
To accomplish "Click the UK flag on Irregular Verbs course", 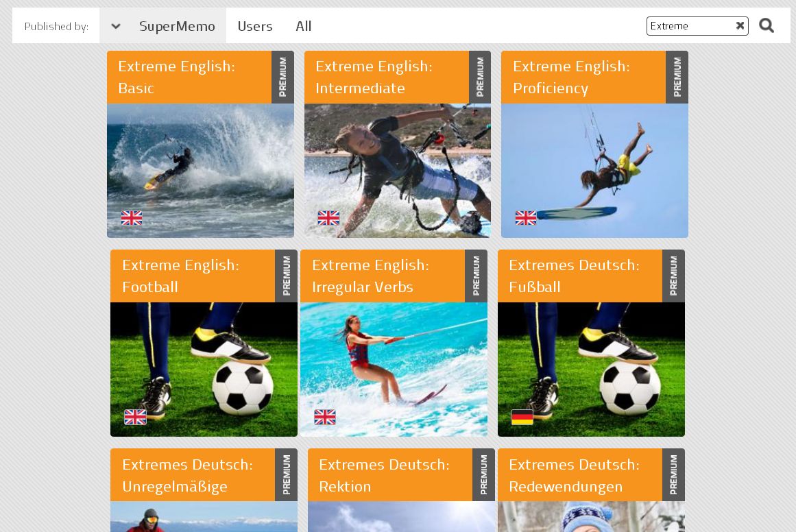I will coord(325,417).
